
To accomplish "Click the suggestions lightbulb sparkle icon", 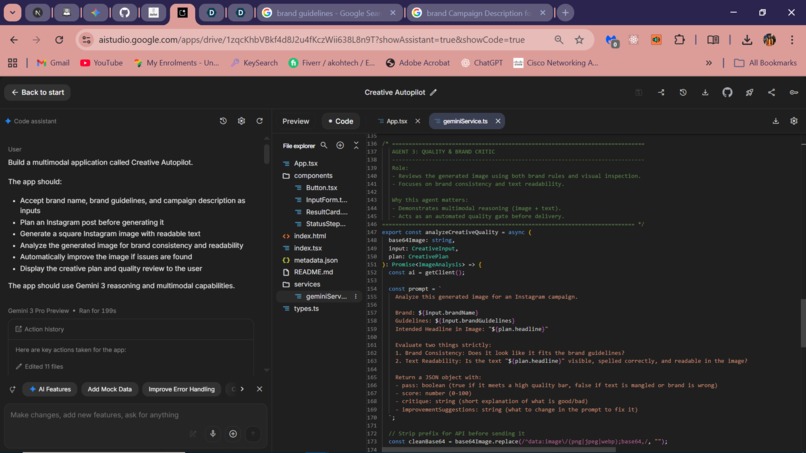I will click(12, 390).
